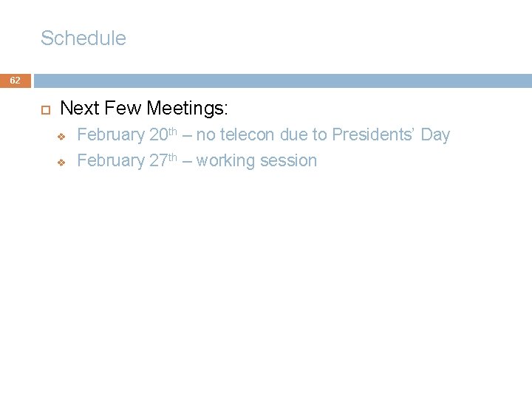Viewport: 532px width, 399px height.
Task: Click the blue horizontal divider bar
Action: point(282,81)
